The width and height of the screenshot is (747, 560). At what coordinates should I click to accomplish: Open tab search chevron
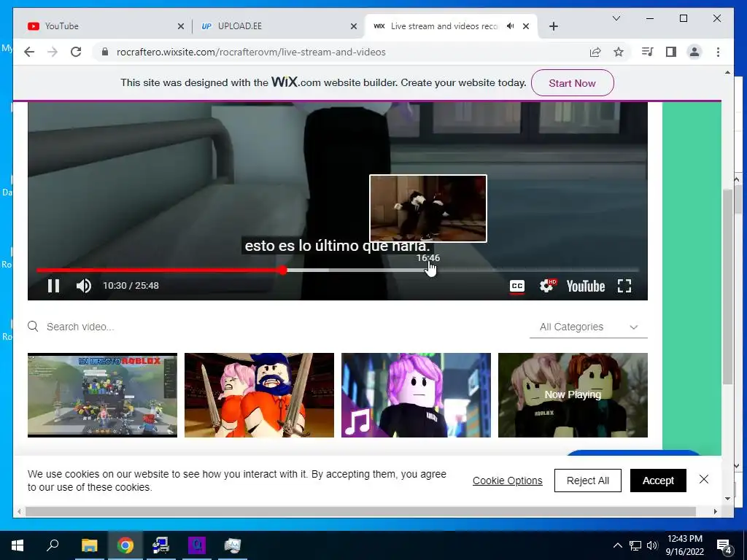pyautogui.click(x=616, y=18)
